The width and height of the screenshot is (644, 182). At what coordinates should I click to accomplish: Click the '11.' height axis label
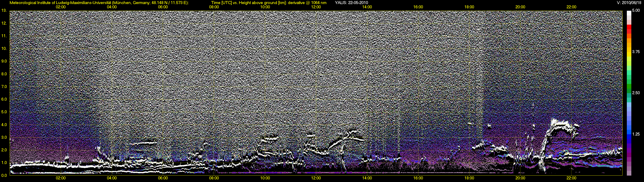click(x=4, y=36)
